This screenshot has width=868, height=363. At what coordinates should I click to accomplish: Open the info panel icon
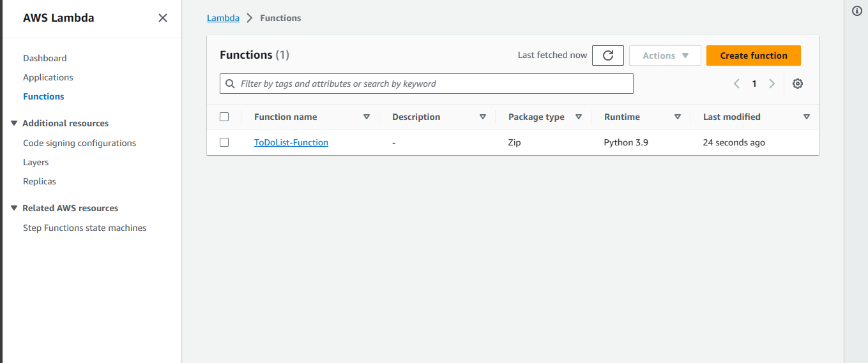point(857,11)
